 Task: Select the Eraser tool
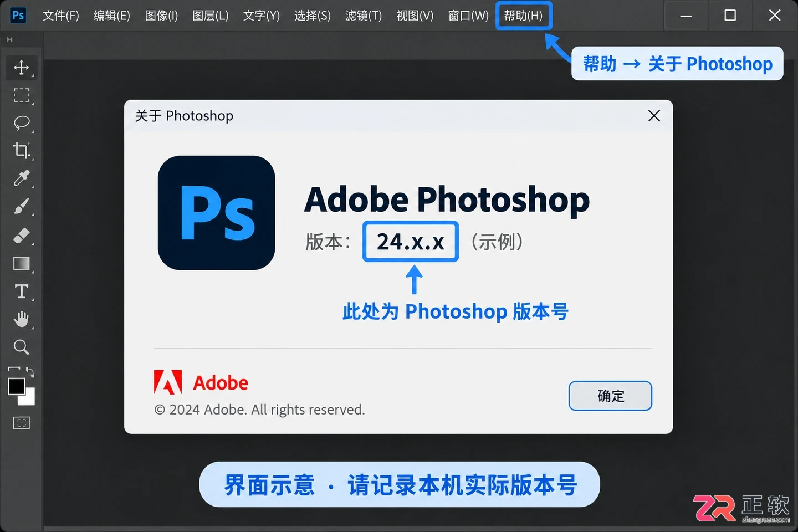click(x=22, y=235)
